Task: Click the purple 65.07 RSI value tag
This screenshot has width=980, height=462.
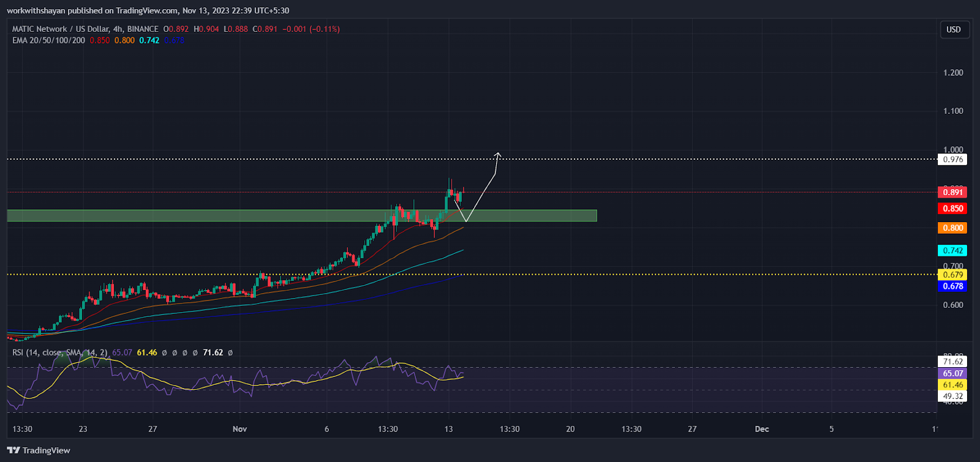Action: [x=952, y=373]
